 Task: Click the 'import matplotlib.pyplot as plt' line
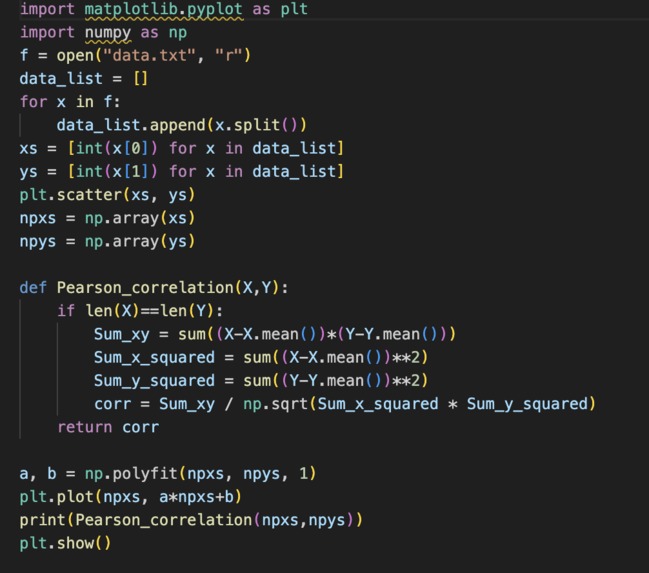(164, 9)
